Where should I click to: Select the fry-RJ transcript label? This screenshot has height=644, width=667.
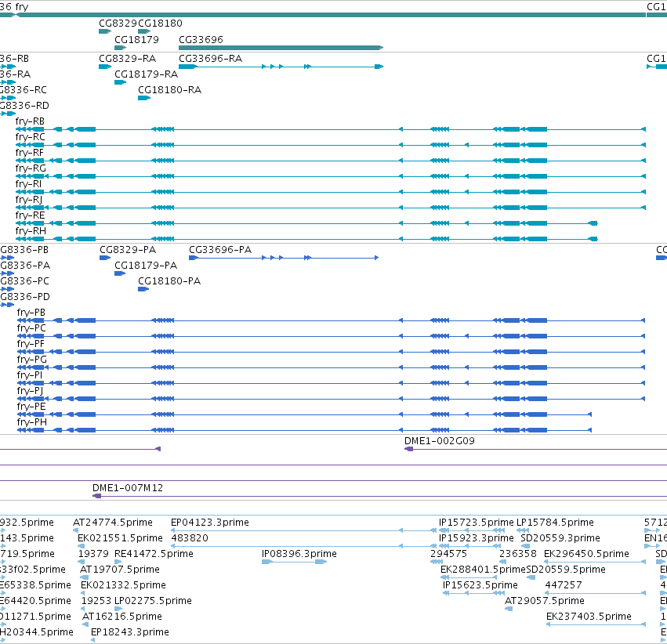click(29, 200)
